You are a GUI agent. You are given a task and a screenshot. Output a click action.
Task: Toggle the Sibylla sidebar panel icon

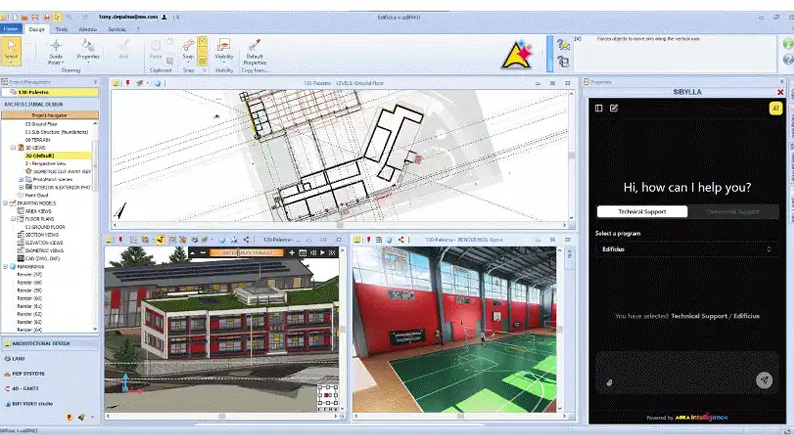599,108
